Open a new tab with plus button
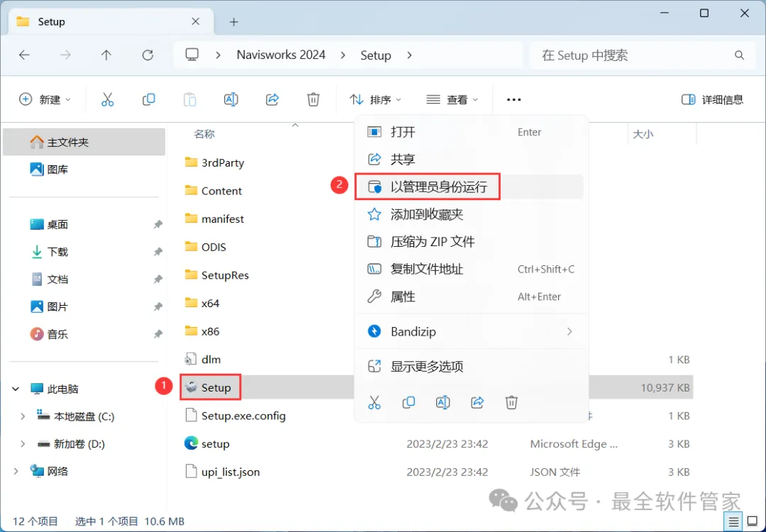Screen dimensions: 766x532 coord(234,22)
